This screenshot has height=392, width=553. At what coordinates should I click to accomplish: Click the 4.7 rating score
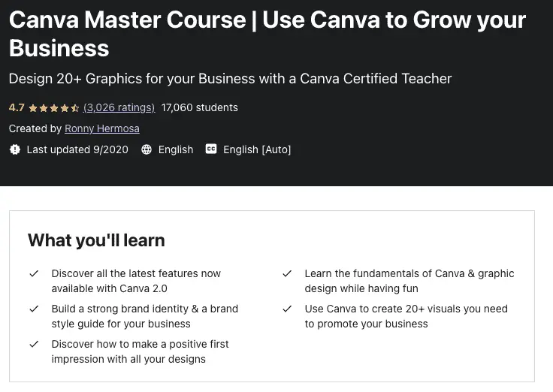17,107
